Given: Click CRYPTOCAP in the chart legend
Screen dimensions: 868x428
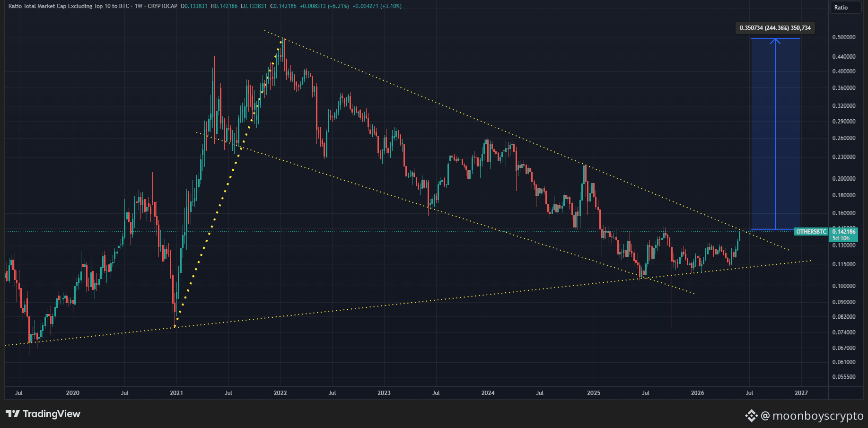Looking at the screenshot, I should pos(163,6).
